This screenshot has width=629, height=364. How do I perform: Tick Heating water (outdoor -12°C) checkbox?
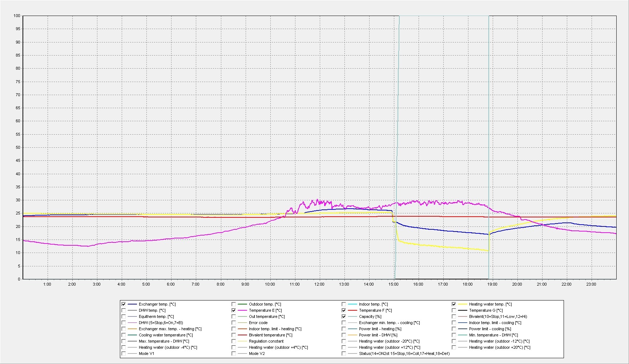(x=454, y=341)
